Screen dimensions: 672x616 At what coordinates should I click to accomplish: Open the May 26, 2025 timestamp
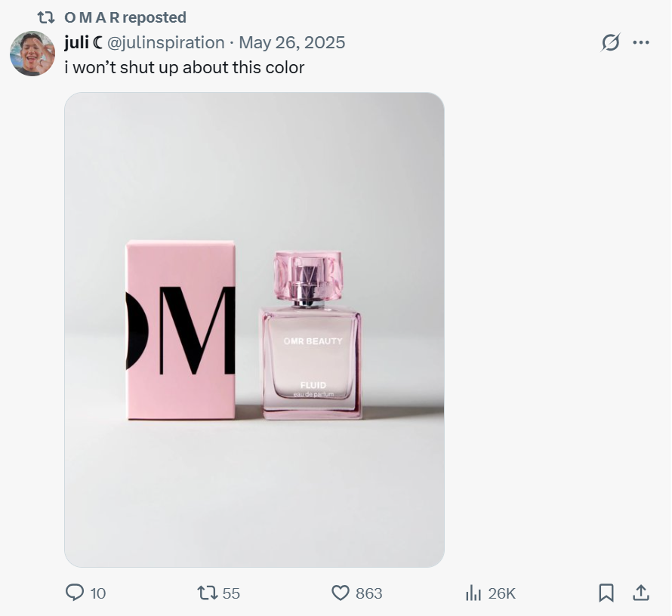291,42
